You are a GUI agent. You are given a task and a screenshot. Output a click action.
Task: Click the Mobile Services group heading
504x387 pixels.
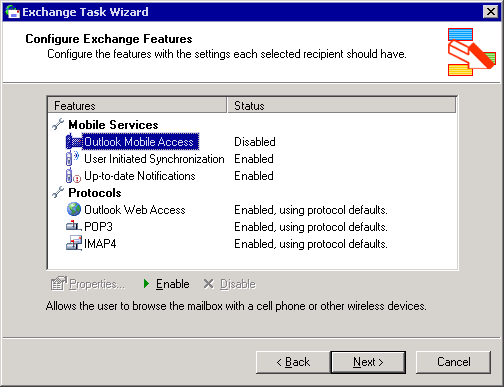(113, 125)
